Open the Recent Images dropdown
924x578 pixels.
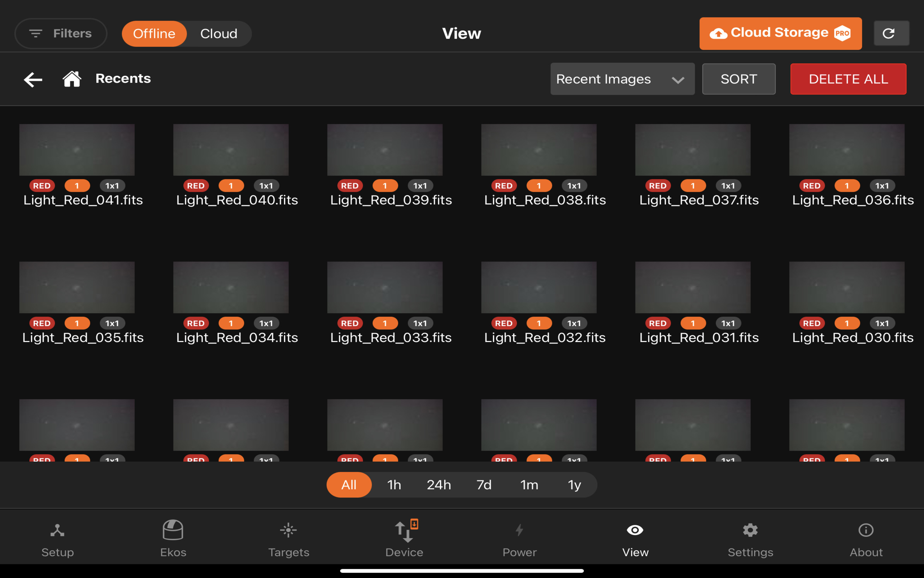[x=622, y=79]
